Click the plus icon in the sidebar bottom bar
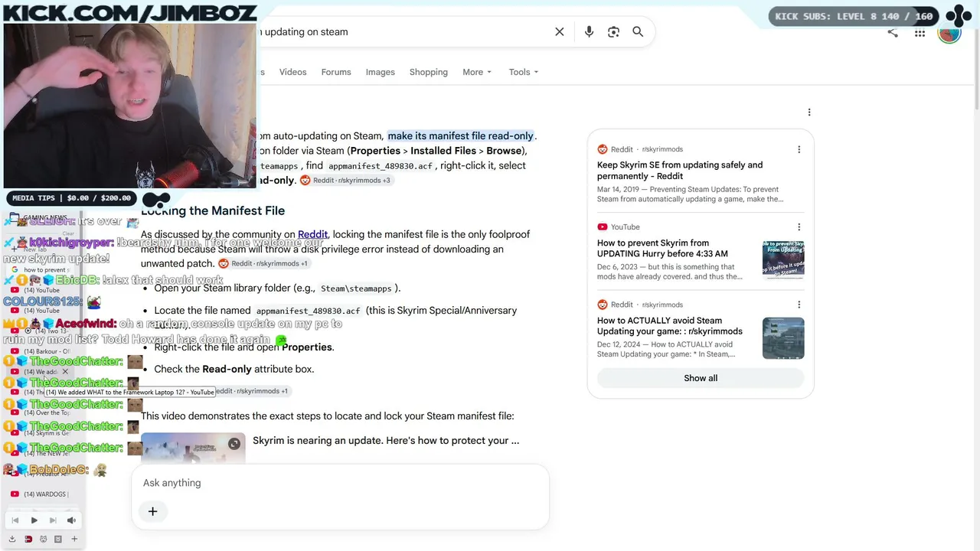The image size is (980, 551). (74, 540)
